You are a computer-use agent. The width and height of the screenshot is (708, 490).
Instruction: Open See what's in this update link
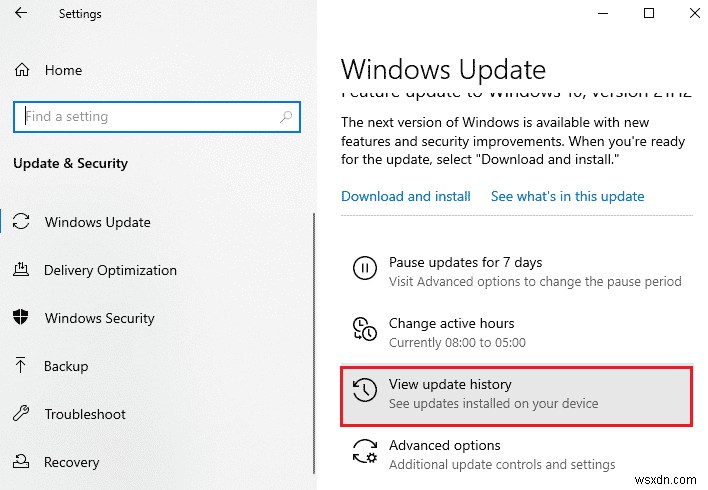coord(567,196)
